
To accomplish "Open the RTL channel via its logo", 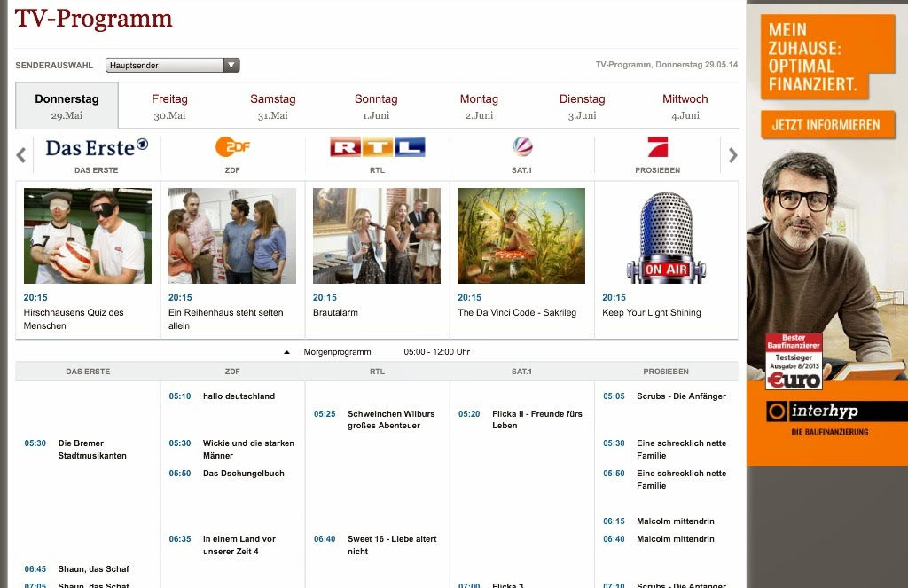I will (377, 145).
